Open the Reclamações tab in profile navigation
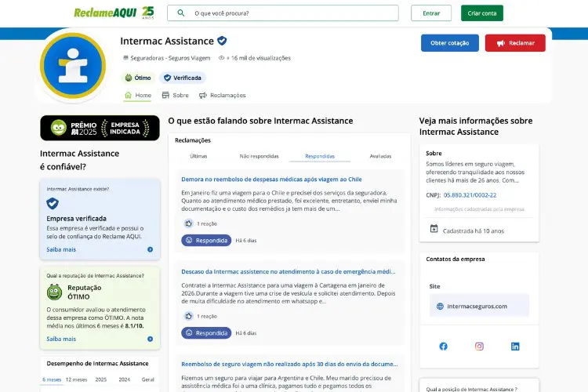588x392 pixels. tap(223, 96)
